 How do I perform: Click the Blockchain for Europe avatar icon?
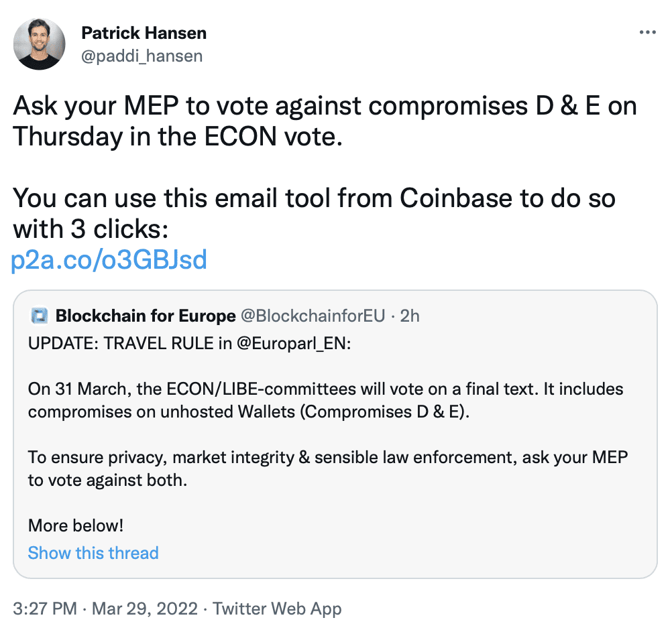[x=40, y=316]
